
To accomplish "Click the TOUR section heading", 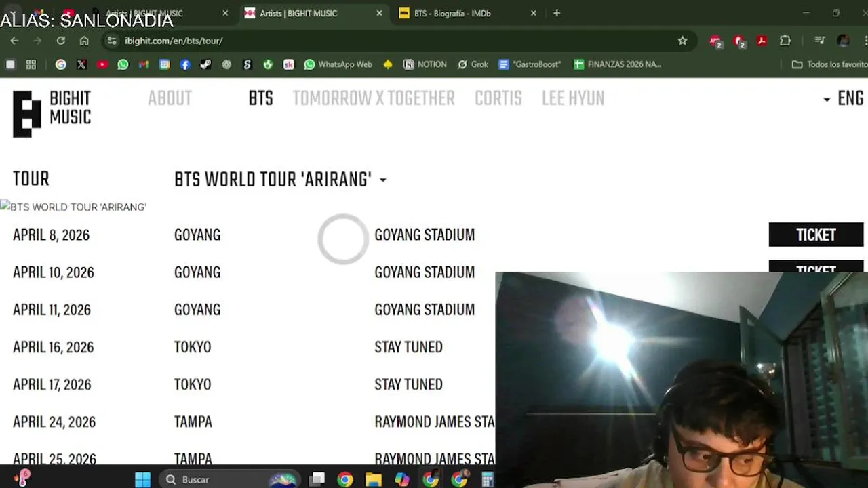I will coord(31,179).
